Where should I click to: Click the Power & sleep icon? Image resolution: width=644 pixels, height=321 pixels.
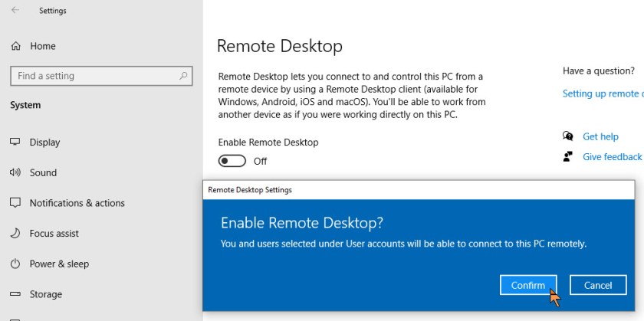(x=15, y=264)
